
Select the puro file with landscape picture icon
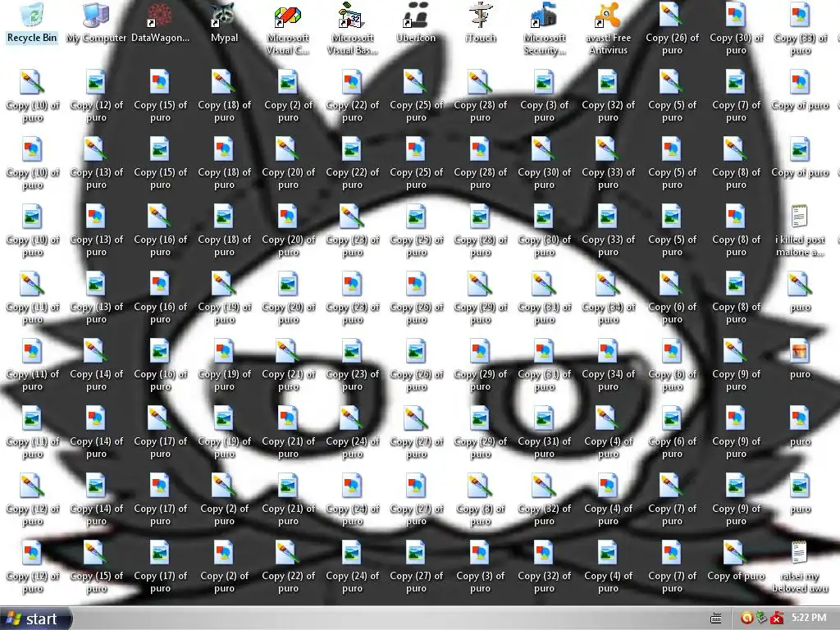pos(800,493)
